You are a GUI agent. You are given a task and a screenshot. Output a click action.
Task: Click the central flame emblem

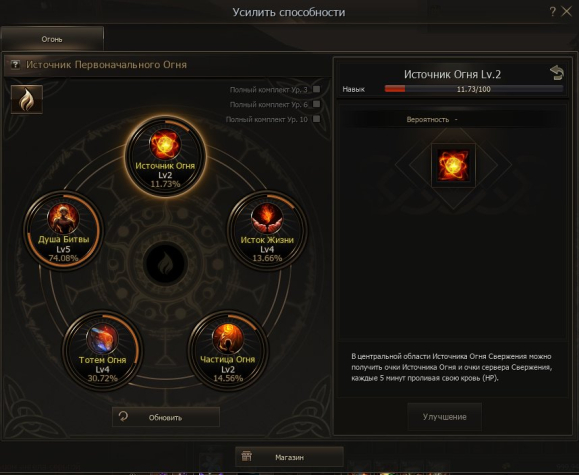165,264
